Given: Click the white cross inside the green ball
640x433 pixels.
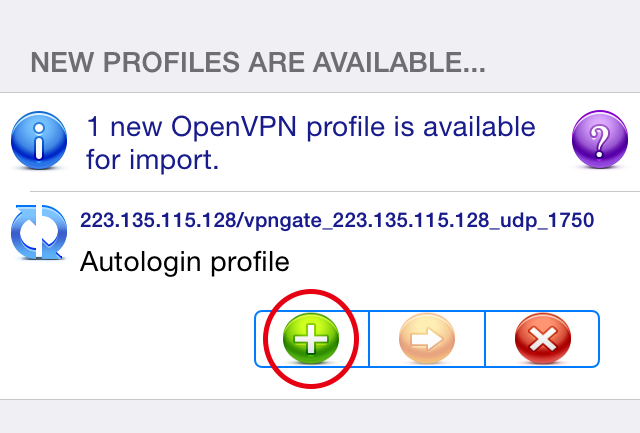Looking at the screenshot, I should point(311,338).
